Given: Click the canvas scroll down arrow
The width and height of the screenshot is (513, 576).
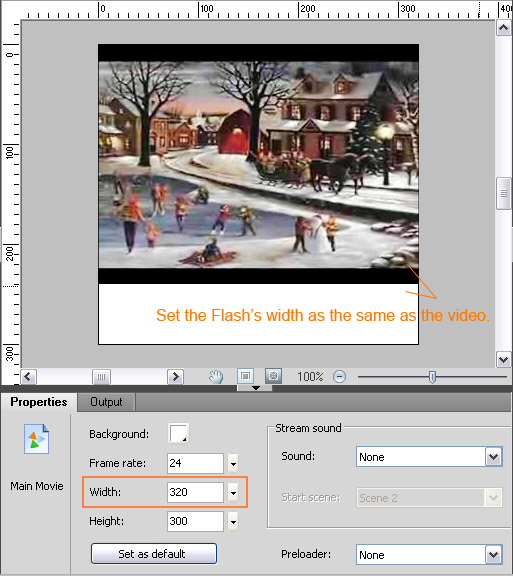Looking at the screenshot, I should click(503, 359).
